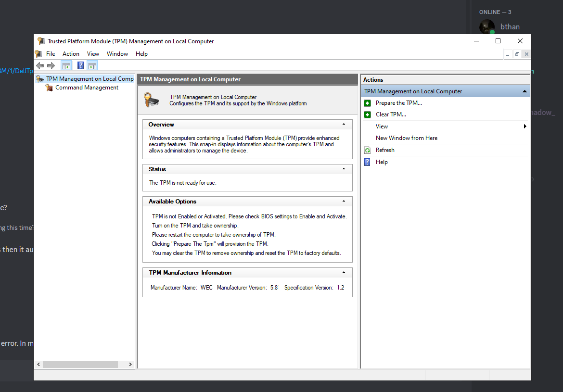Click the MMC icon left of File menu
The image size is (563, 392).
click(x=38, y=54)
